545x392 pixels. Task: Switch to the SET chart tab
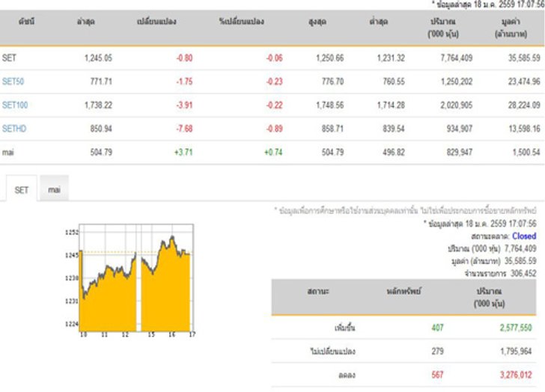coord(21,189)
